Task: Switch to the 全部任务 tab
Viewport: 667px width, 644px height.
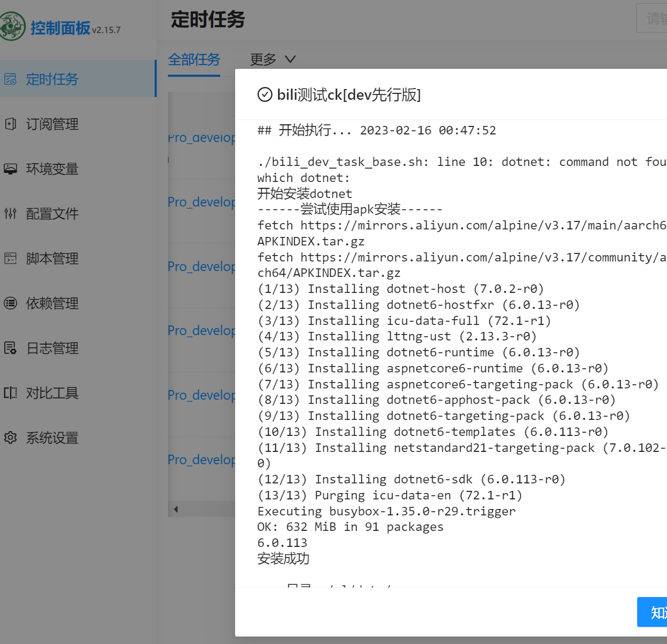Action: click(194, 60)
